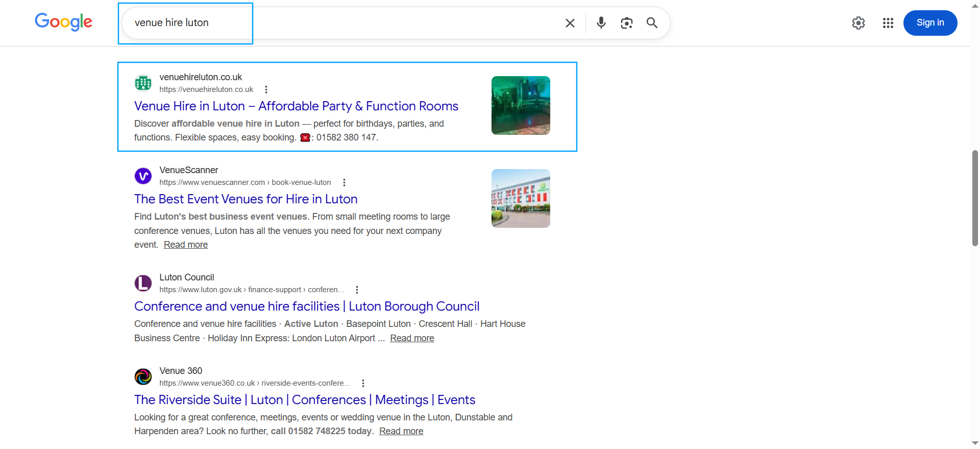This screenshot has height=449, width=980.
Task: Open Conference and venue hire facilities link
Action: 307,306
